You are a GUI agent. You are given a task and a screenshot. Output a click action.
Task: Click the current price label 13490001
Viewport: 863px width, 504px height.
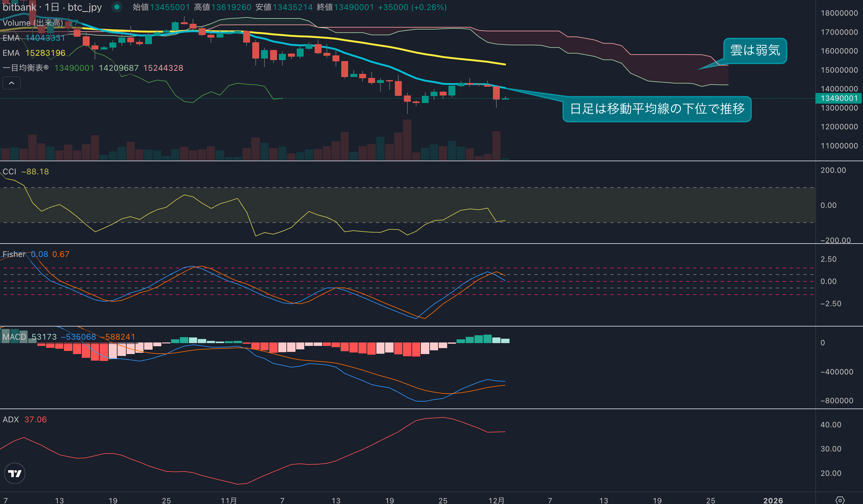point(839,99)
